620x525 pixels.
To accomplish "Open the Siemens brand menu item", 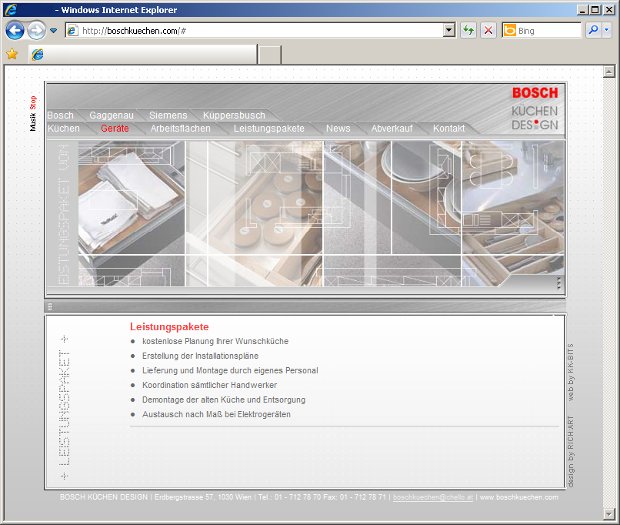I will click(x=168, y=115).
